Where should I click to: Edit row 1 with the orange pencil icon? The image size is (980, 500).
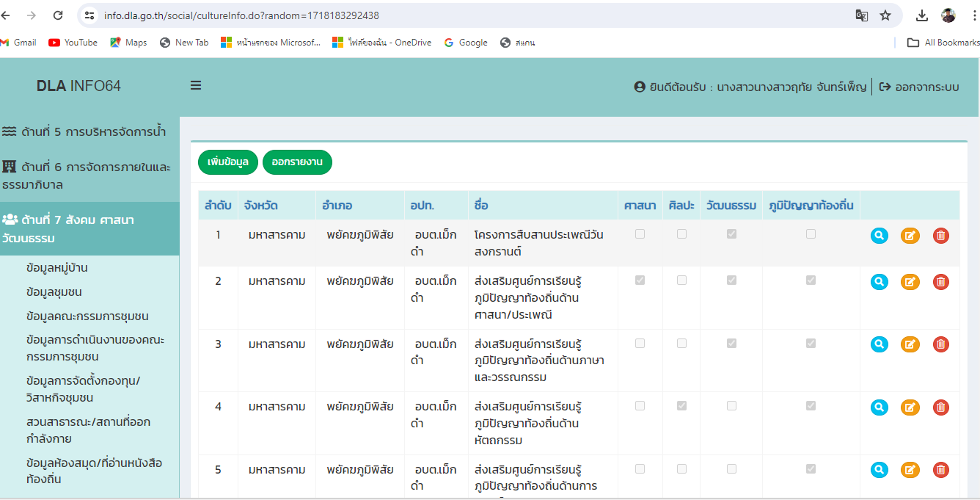(910, 236)
